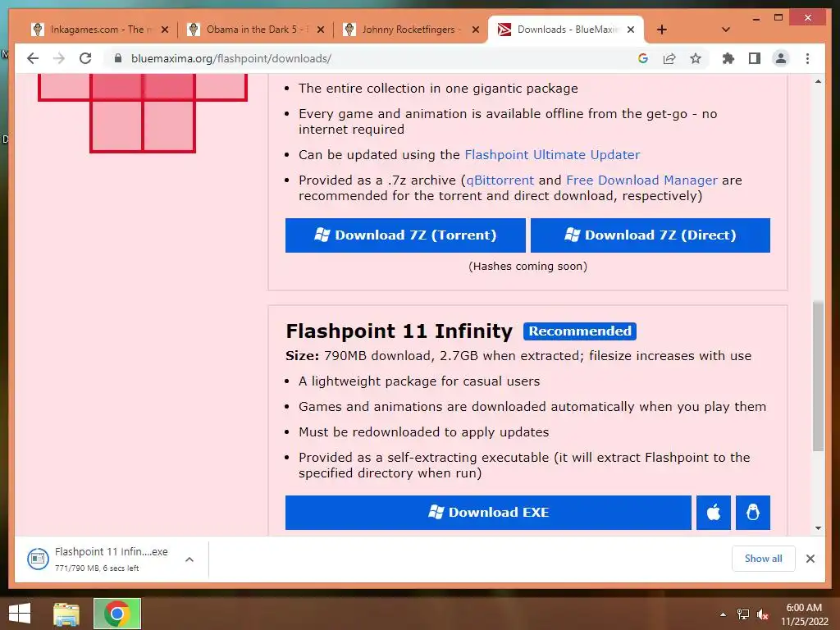Open Free Download Manager link
Image resolution: width=840 pixels, height=630 pixels.
point(641,180)
